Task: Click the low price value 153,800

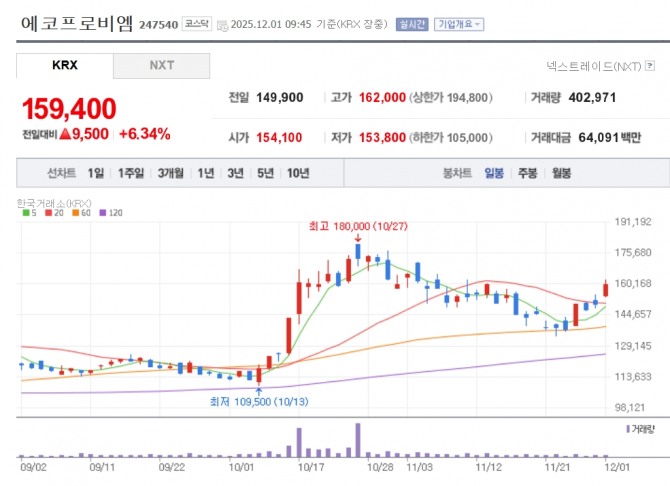Action: pyautogui.click(x=382, y=138)
